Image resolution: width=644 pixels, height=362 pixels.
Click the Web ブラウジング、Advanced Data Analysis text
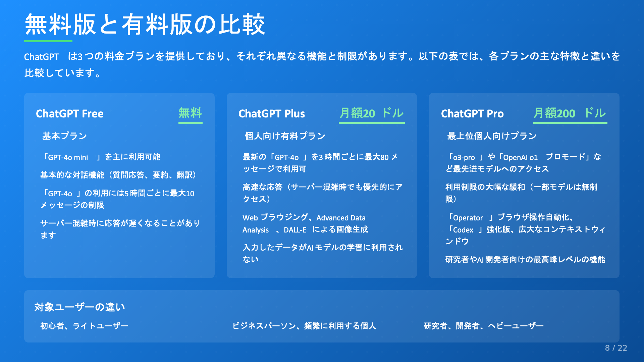click(x=305, y=223)
